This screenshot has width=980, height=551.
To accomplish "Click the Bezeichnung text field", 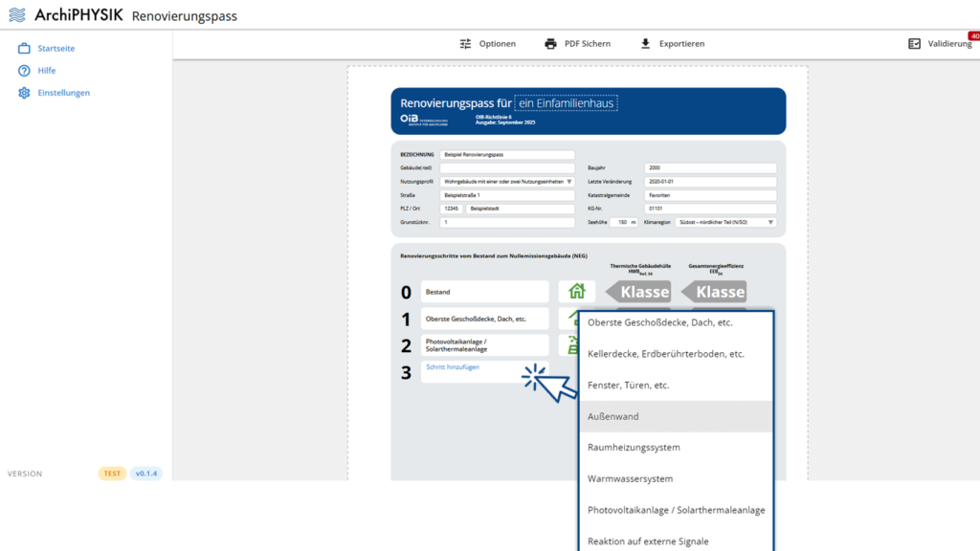I will point(507,154).
